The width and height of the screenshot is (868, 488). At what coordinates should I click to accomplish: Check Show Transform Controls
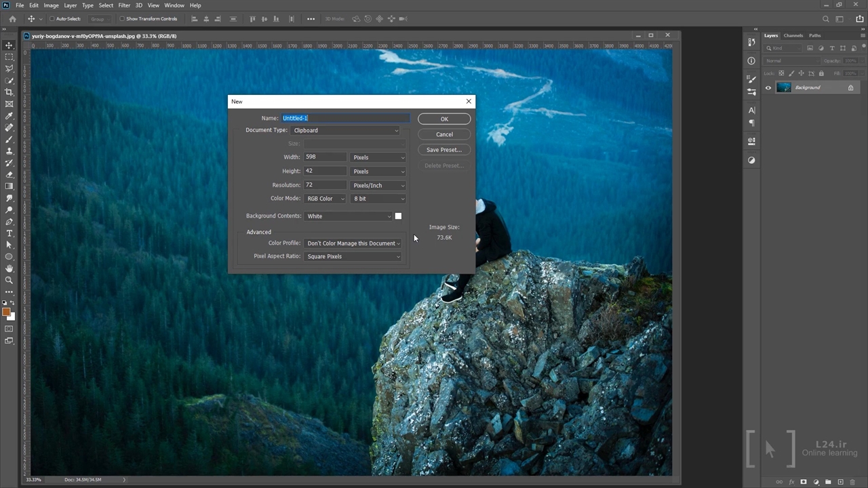point(123,19)
